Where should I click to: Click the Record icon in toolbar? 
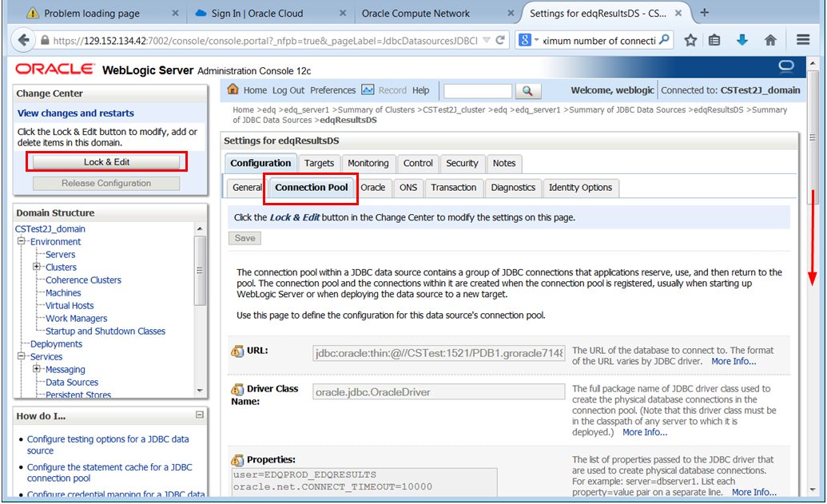[368, 89]
